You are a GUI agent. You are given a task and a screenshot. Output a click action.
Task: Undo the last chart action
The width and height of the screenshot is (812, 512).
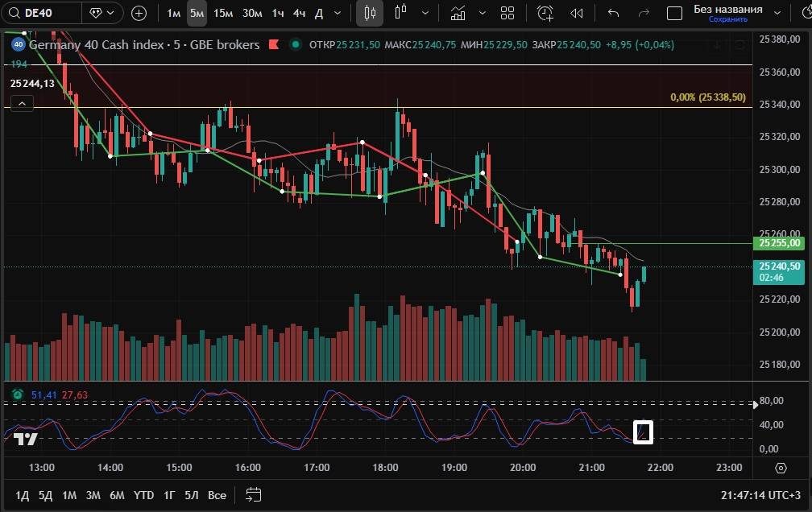click(x=613, y=13)
